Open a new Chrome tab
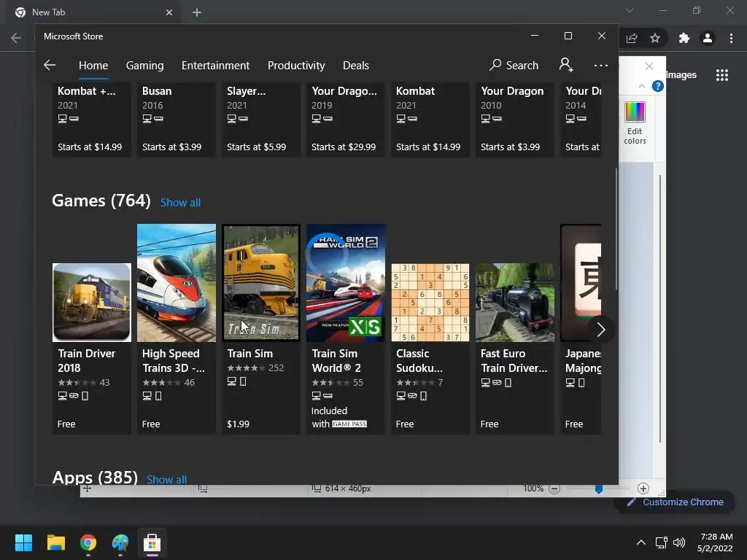Image resolution: width=747 pixels, height=560 pixels. coord(197,12)
